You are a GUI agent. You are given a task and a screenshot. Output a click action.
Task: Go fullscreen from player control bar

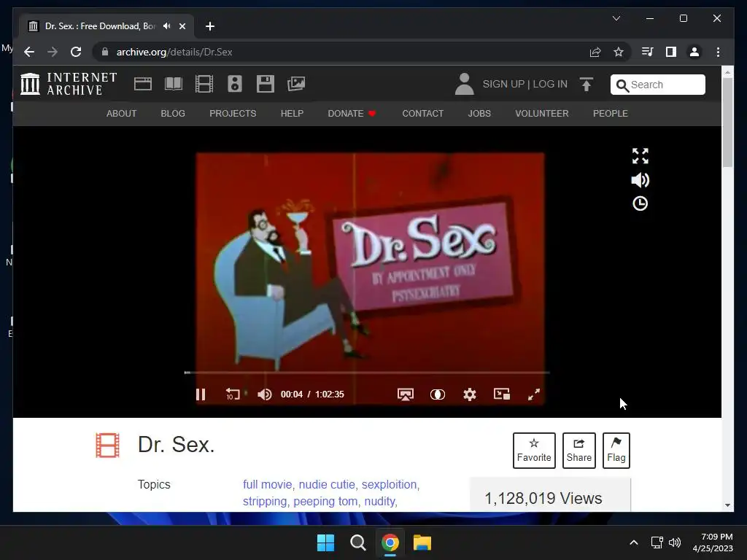coord(534,394)
